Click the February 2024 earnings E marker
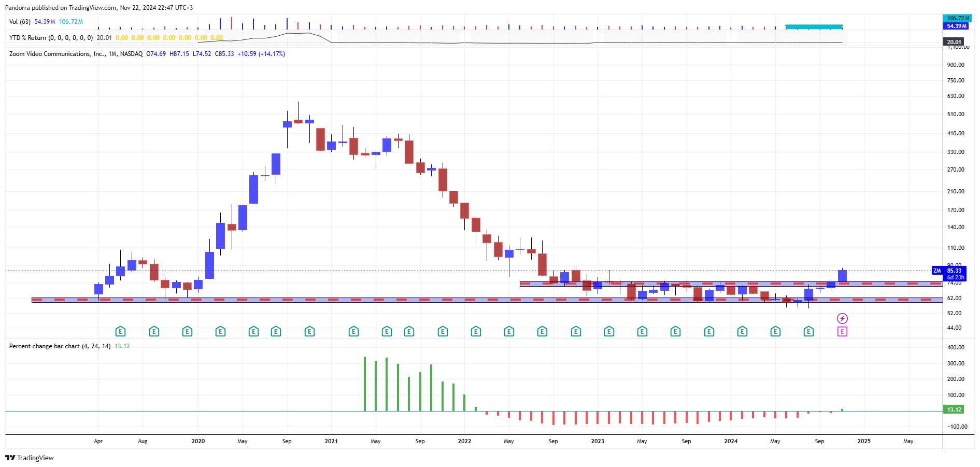This screenshot has height=467, width=980. point(742,331)
